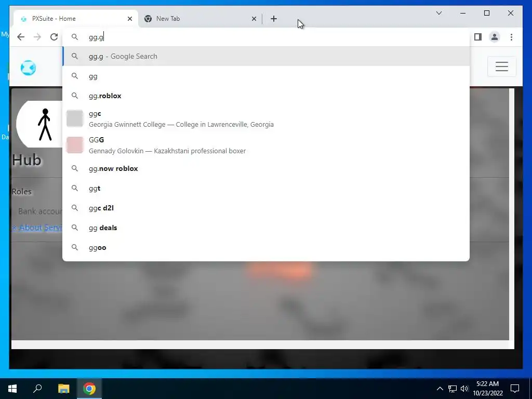532x399 pixels.
Task: Open the volume tray icon
Action: pyautogui.click(x=464, y=389)
